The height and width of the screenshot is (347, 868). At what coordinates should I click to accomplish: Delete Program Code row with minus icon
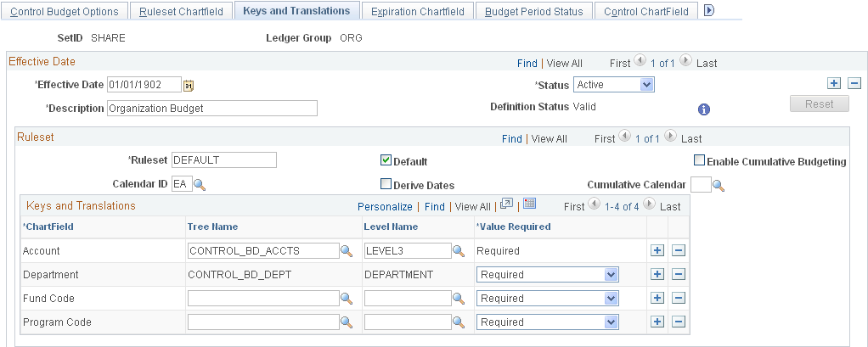679,322
